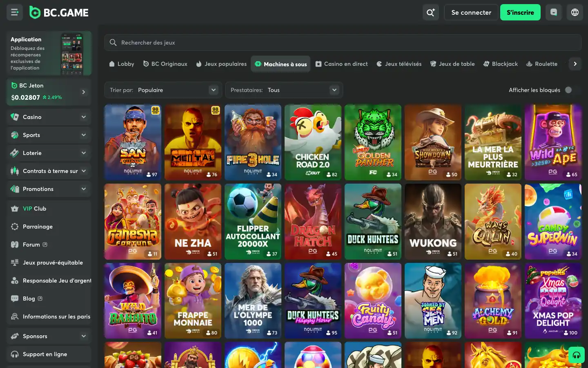This screenshot has width=588, height=368.
Task: Expand the Sponsors sidebar section
Action: tap(83, 336)
